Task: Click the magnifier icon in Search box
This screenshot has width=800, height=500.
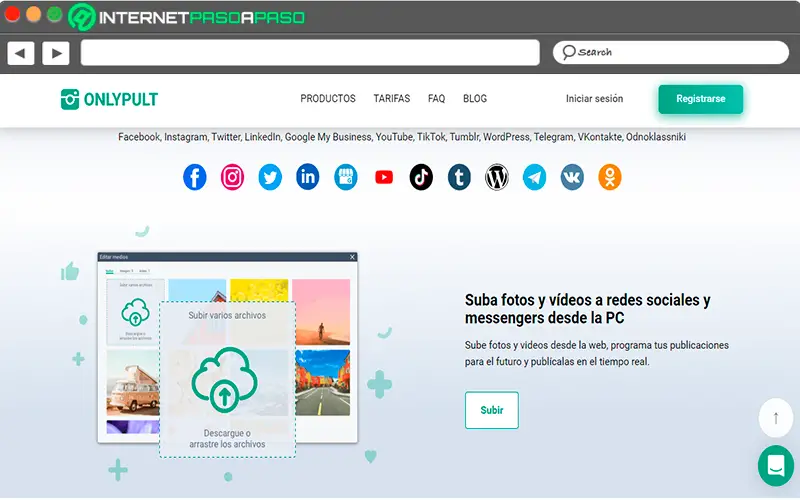Action: 568,52
